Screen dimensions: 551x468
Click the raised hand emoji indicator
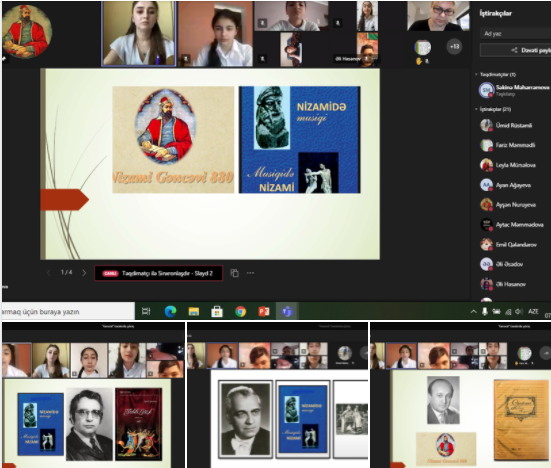(419, 61)
